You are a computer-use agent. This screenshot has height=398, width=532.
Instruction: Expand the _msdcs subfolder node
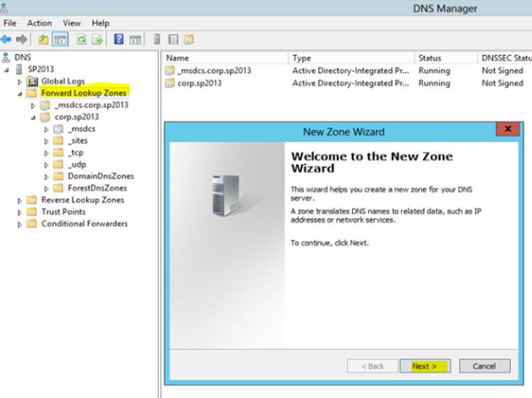pos(46,129)
